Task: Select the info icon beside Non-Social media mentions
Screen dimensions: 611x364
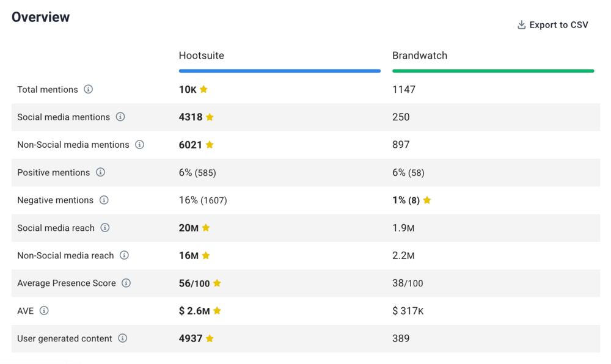Action: tap(140, 145)
